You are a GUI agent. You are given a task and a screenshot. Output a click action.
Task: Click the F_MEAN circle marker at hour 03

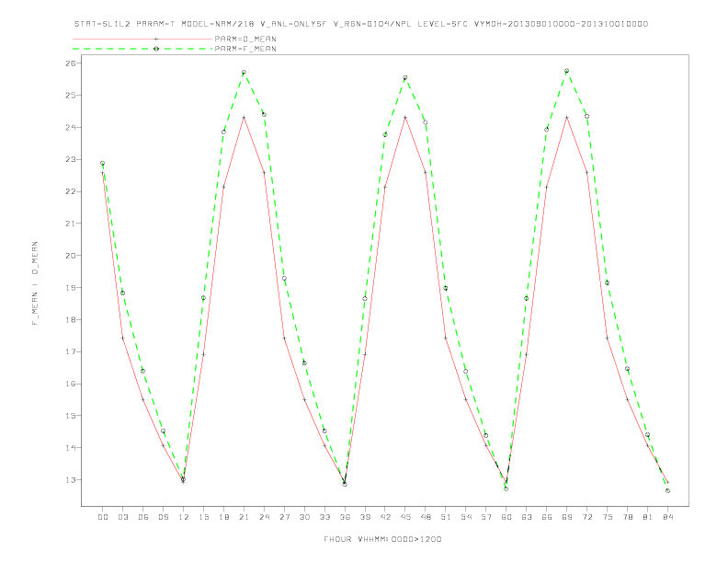[x=122, y=293]
